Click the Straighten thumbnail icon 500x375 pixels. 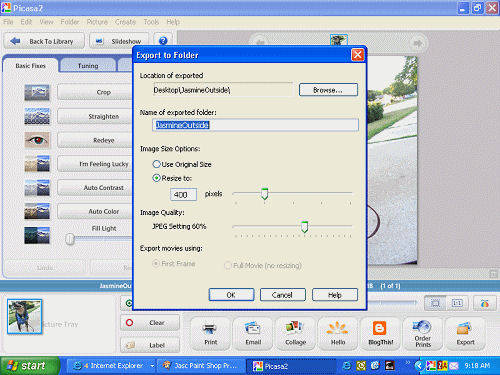pos(37,116)
